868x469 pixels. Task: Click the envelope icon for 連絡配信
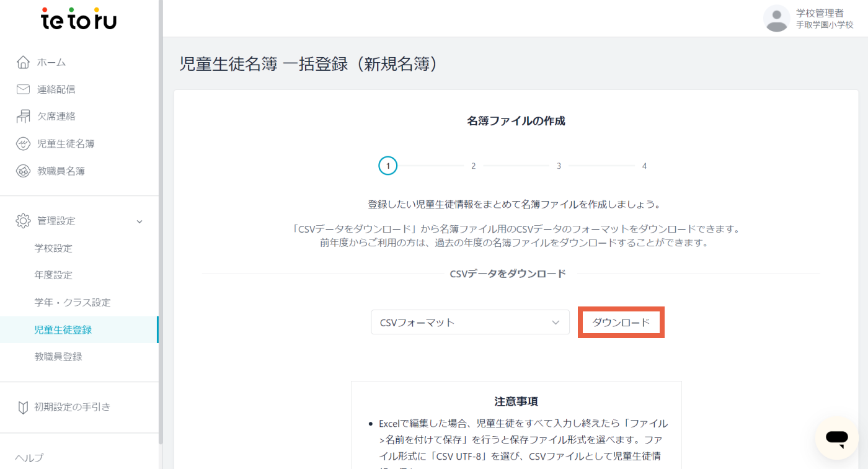coord(23,89)
